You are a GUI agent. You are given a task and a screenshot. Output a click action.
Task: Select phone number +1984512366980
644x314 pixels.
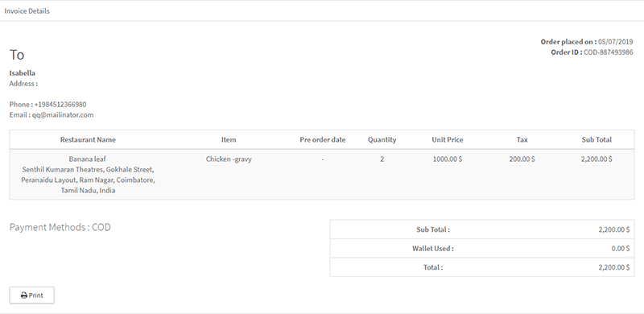pos(60,105)
